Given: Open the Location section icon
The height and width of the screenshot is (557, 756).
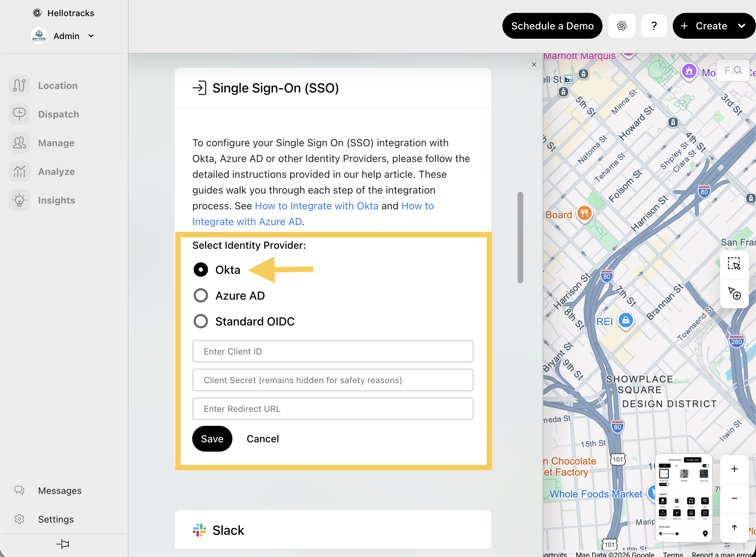Looking at the screenshot, I should coord(19,86).
